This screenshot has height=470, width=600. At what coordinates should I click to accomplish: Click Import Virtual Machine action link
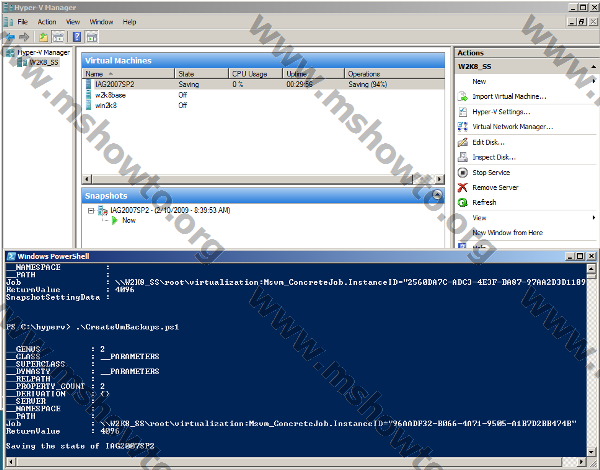509,96
